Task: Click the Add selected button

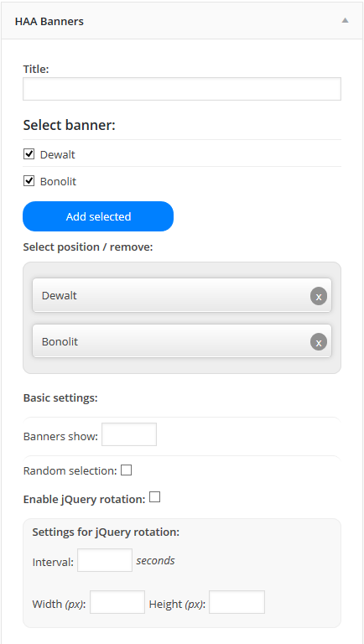Action: pyautogui.click(x=98, y=216)
